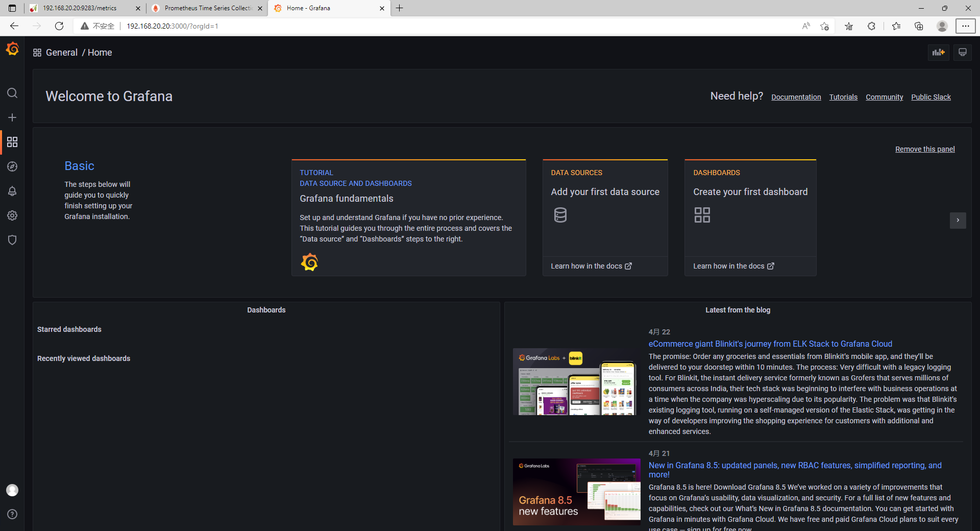The height and width of the screenshot is (531, 980).
Task: Open Learn how in docs under Dashboards
Action: (x=733, y=266)
